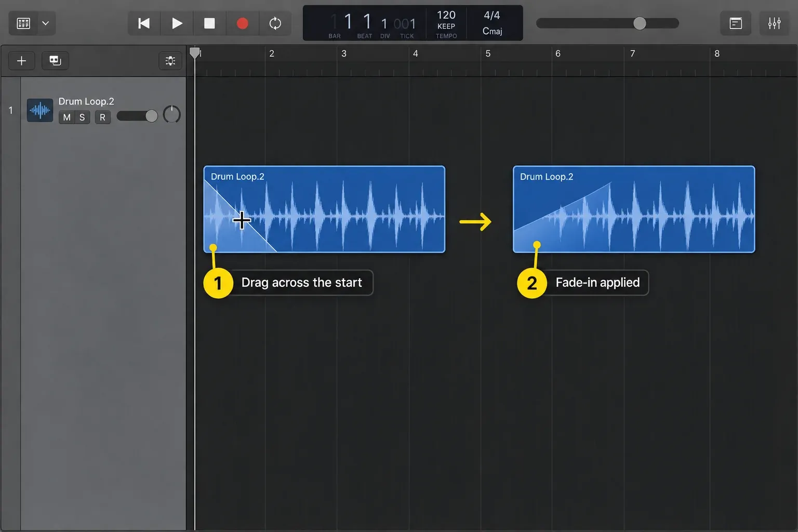Record-enable the Drum Loop.2 track

[x=102, y=117]
